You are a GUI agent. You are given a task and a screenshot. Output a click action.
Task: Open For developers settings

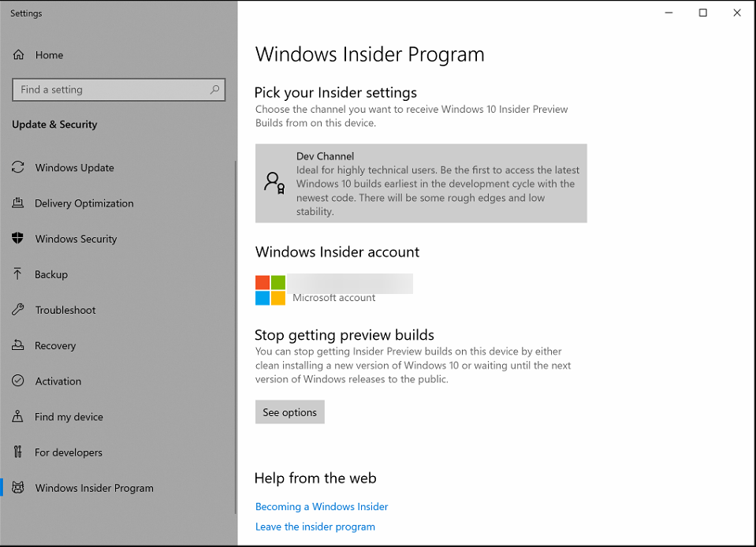(118, 452)
